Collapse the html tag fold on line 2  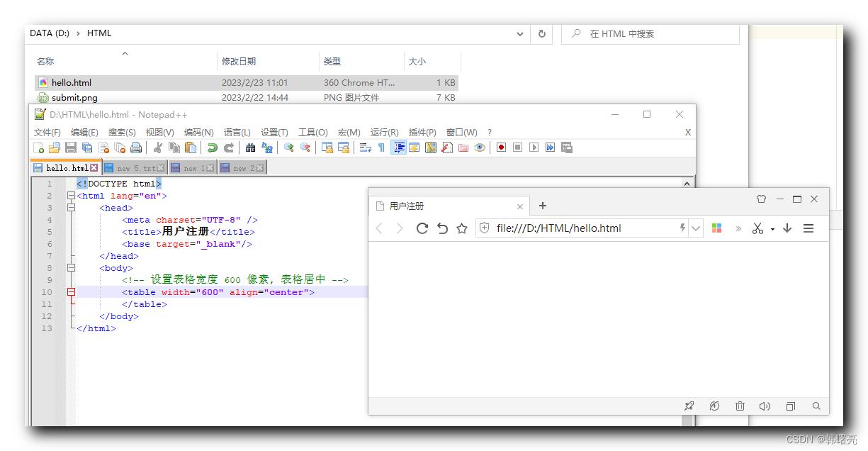click(71, 196)
